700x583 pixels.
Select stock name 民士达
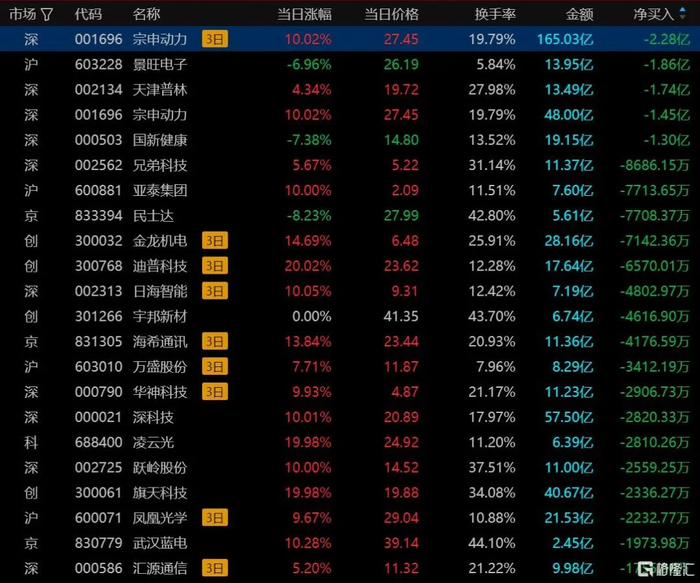click(153, 216)
